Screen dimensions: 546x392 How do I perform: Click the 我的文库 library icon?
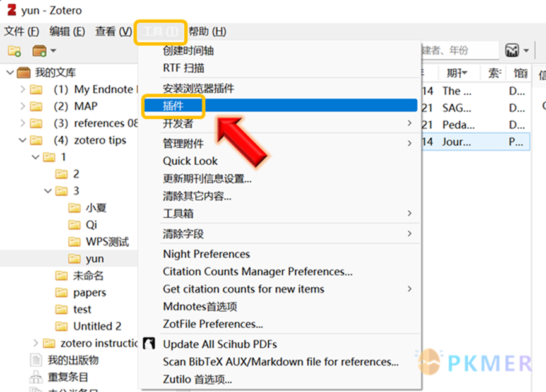(x=24, y=73)
